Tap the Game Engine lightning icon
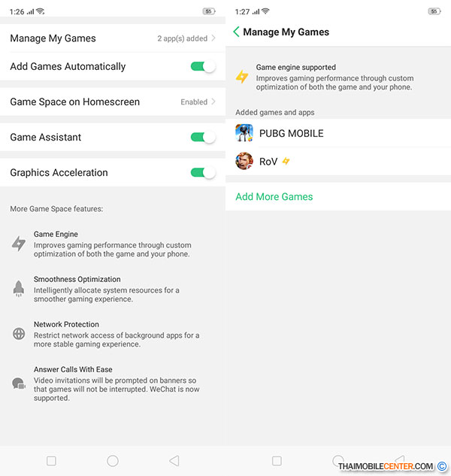The height and width of the screenshot is (476, 451). [x=19, y=244]
